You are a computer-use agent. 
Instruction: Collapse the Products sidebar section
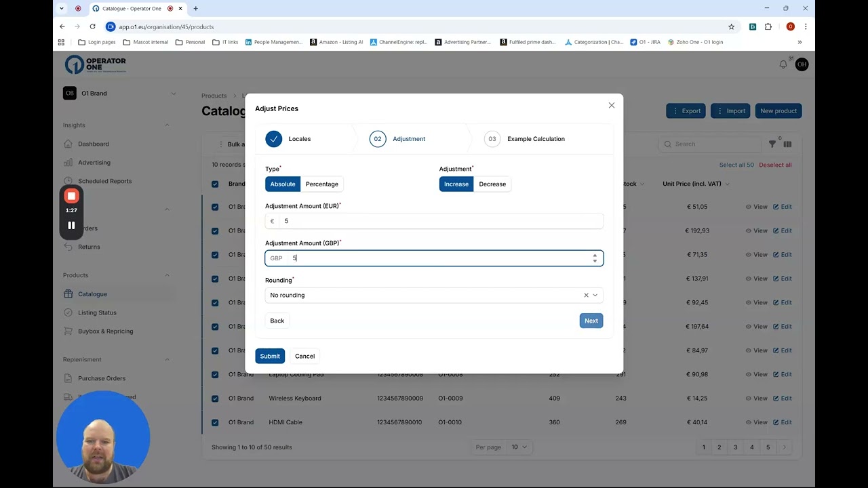pyautogui.click(x=167, y=275)
